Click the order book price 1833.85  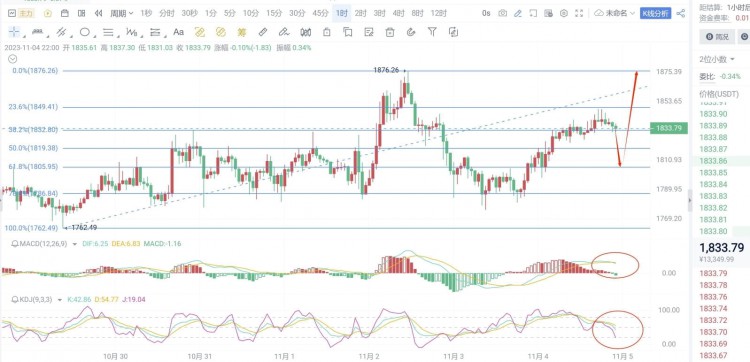pos(713,172)
